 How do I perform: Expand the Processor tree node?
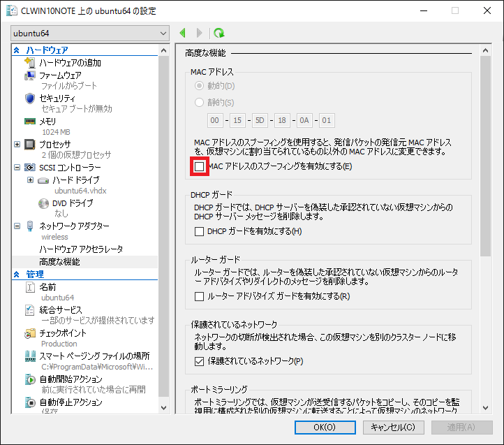click(x=17, y=145)
